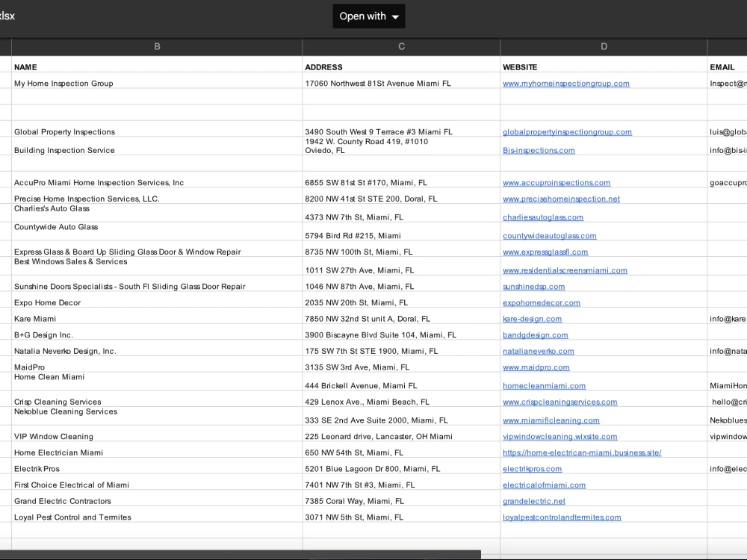
Task: Select address '17060 Northwest 81St Avenue Miami FL'
Action: (401, 81)
